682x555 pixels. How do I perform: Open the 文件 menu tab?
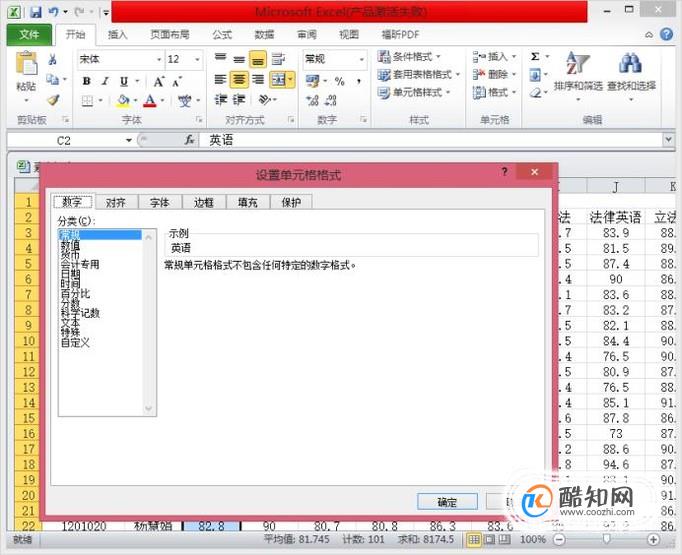click(x=29, y=34)
